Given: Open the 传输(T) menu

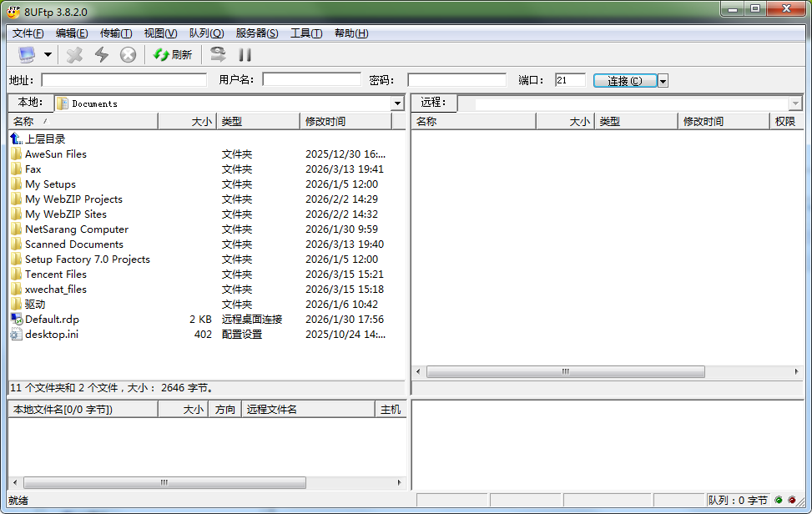Looking at the screenshot, I should tap(116, 33).
